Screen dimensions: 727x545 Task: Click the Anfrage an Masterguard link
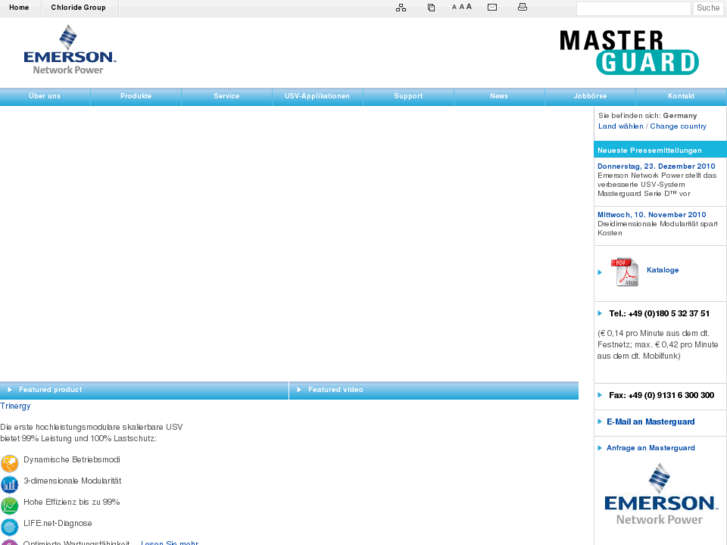pyautogui.click(x=650, y=448)
